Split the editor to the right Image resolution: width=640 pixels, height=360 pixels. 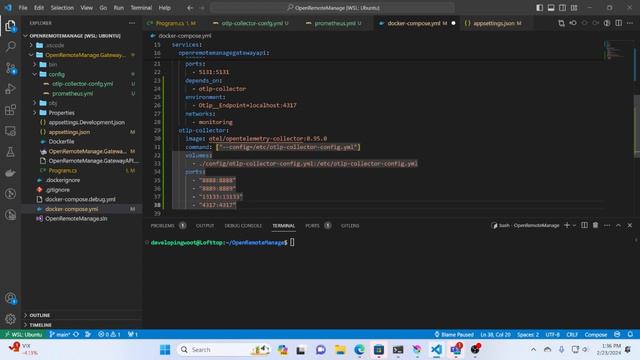coord(619,23)
